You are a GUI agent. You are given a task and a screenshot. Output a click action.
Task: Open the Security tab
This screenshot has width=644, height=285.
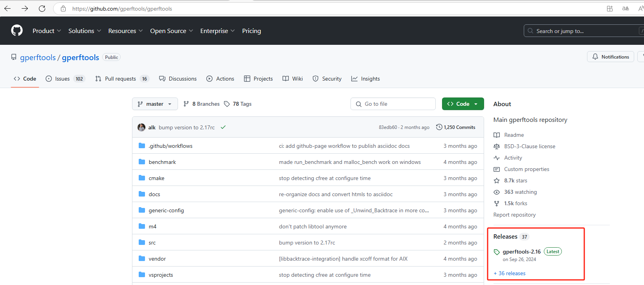click(327, 79)
